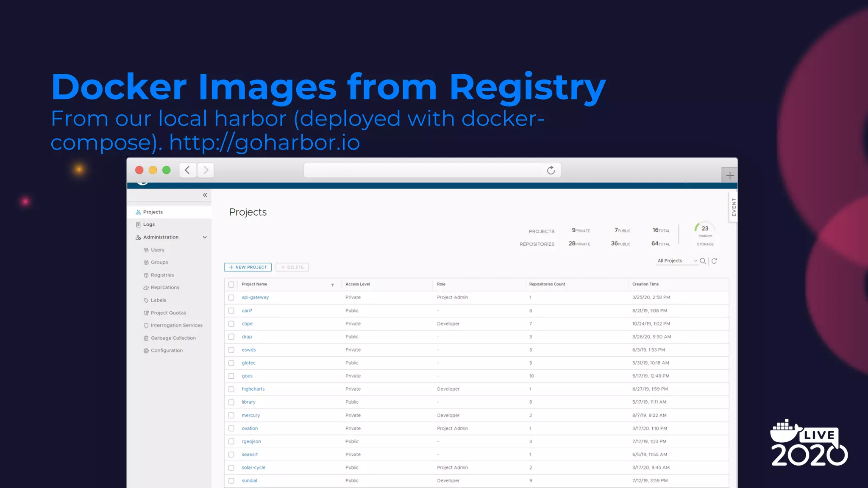The image size is (868, 488).
Task: Click the Garbage Collection trash icon
Action: (146, 338)
